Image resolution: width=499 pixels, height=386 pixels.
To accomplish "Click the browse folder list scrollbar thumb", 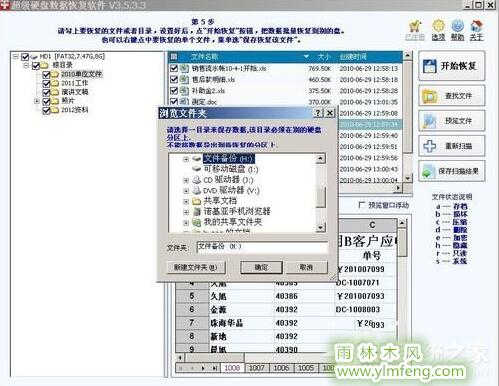I will pos(320,197).
